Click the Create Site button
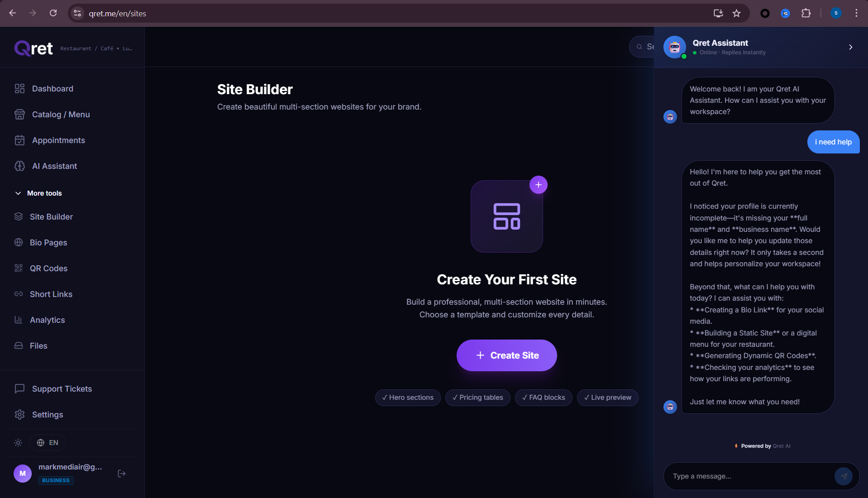 click(x=507, y=355)
